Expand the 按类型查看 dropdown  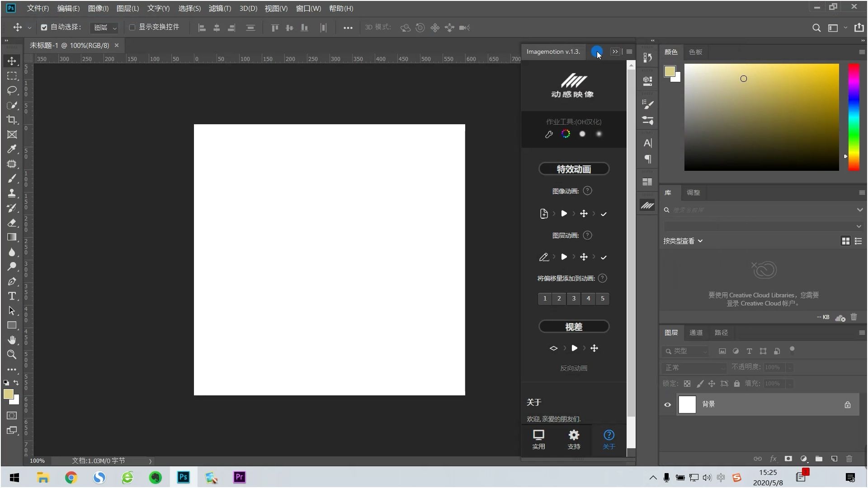coord(683,241)
